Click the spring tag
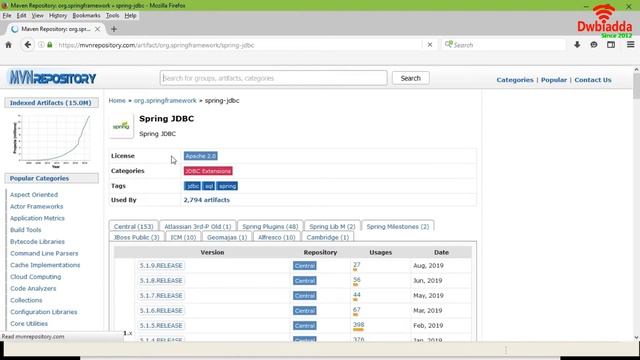The image size is (640, 360). pos(227,186)
